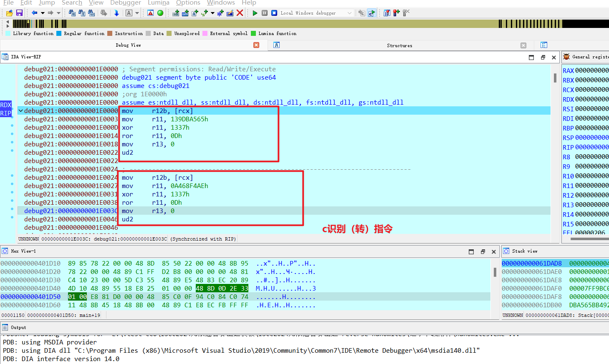This screenshot has height=364, width=609.
Task: Click the Hex View-1 panel title icon
Action: [x=5, y=251]
